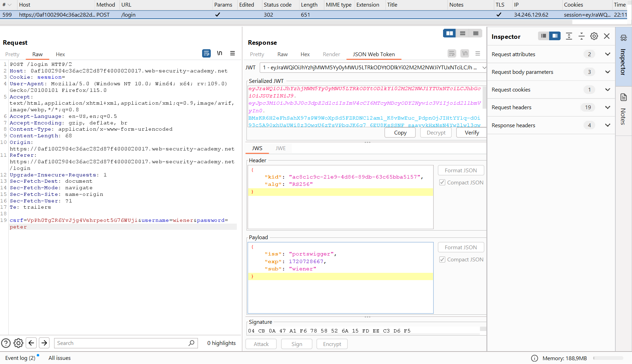Select top-bottom layout view
The height and width of the screenshot is (364, 632).
tap(462, 33)
